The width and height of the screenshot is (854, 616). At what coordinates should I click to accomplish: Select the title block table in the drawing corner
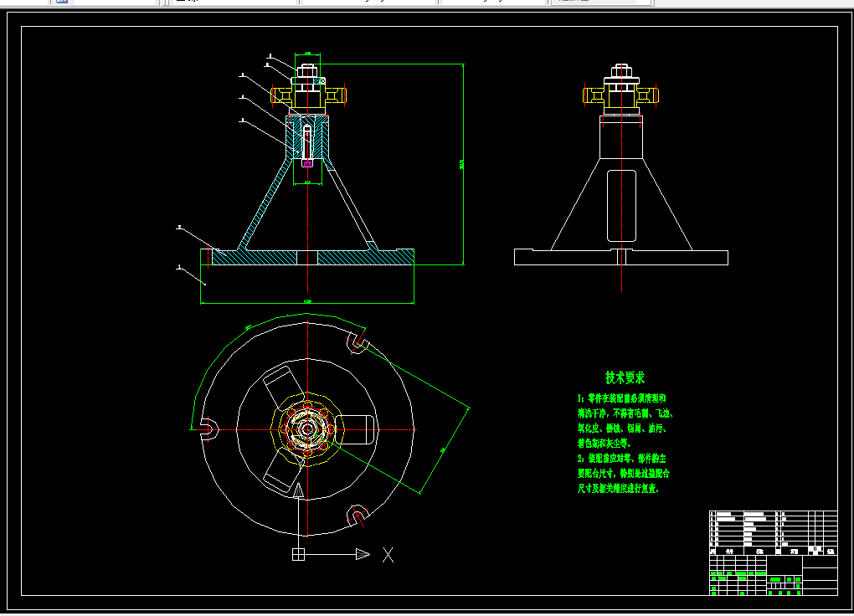(774, 553)
